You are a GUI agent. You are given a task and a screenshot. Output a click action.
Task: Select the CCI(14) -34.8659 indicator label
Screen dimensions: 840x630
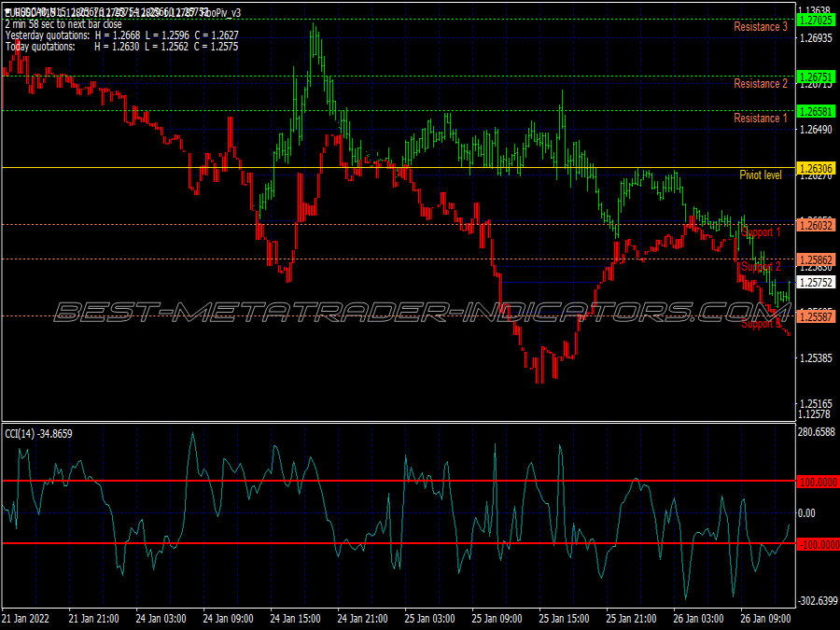pos(38,434)
